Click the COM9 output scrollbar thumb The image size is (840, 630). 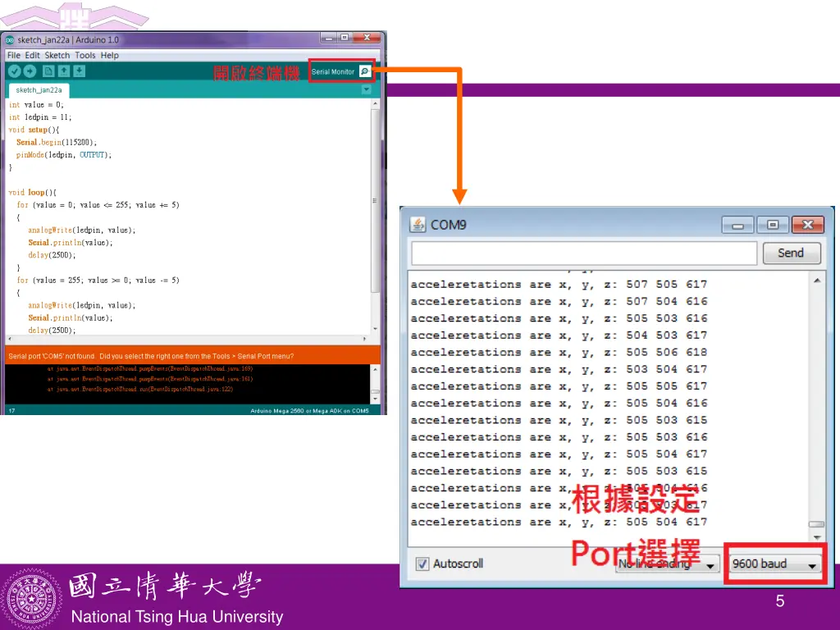pyautogui.click(x=816, y=524)
